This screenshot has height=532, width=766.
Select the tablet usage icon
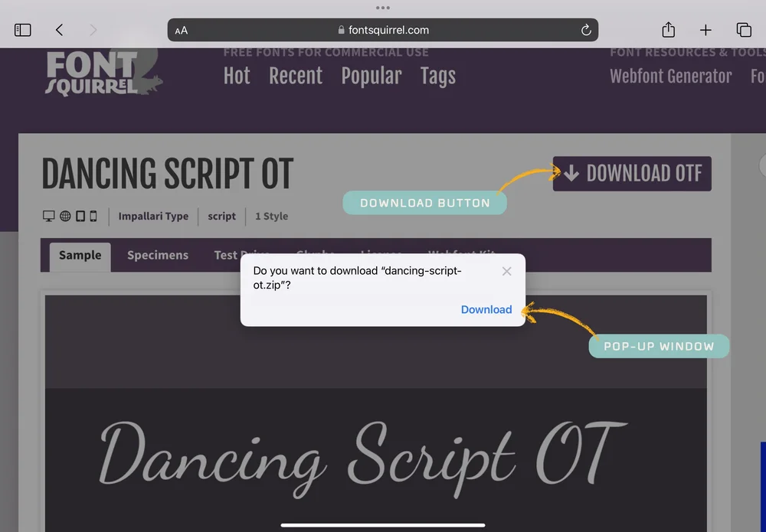coord(80,216)
